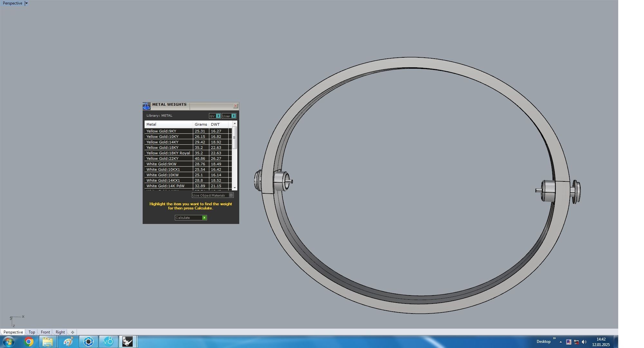Open the v.8 Matrix taskbar icon
The width and height of the screenshot is (644, 348).
[108, 342]
